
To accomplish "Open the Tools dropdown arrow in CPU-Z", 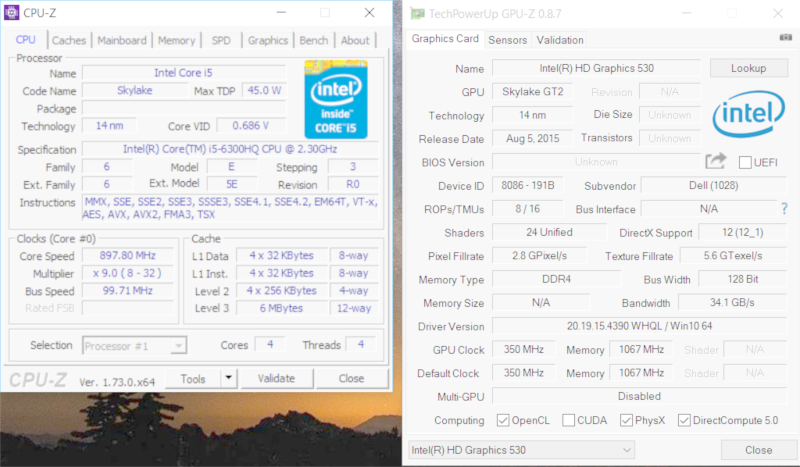I will (229, 378).
